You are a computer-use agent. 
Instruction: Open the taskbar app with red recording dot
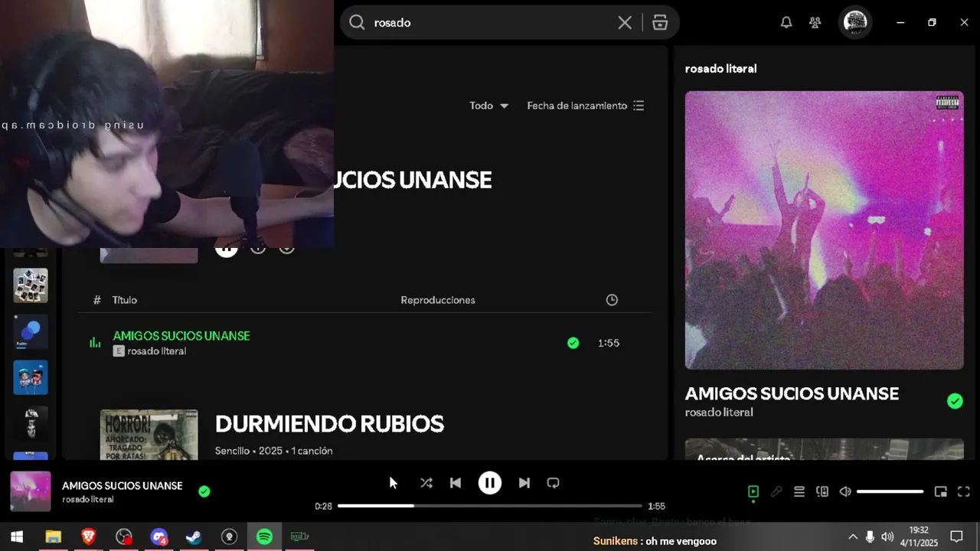(x=124, y=537)
